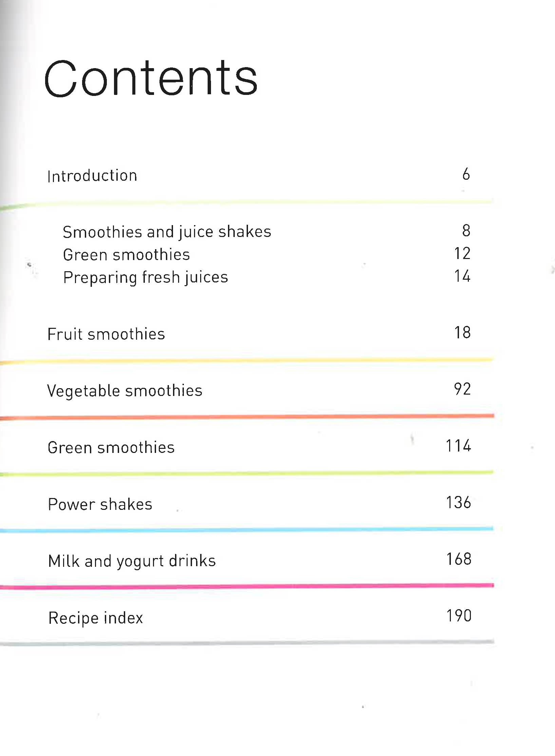The image size is (555, 756).
Task: Click the blue line under Power shakes
Action: 247,530
